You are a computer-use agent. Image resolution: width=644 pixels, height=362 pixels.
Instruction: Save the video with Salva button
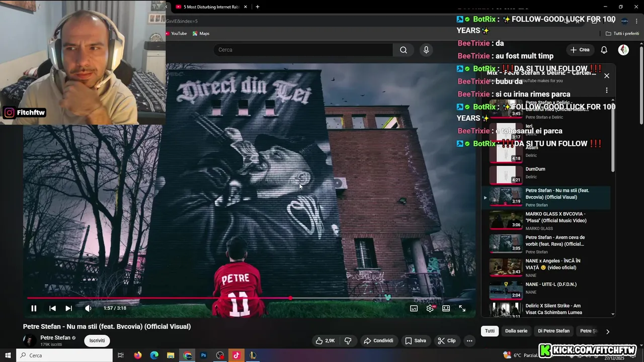[416, 340]
